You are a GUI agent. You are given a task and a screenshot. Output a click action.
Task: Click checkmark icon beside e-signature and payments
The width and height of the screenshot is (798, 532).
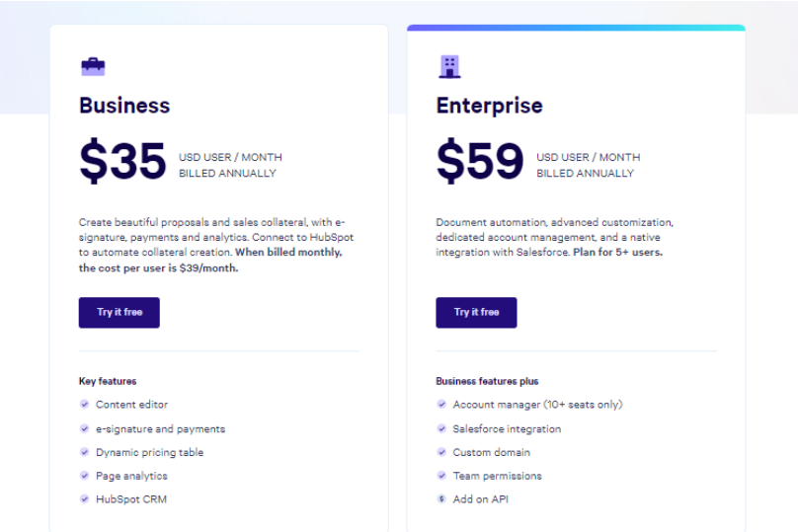(85, 429)
